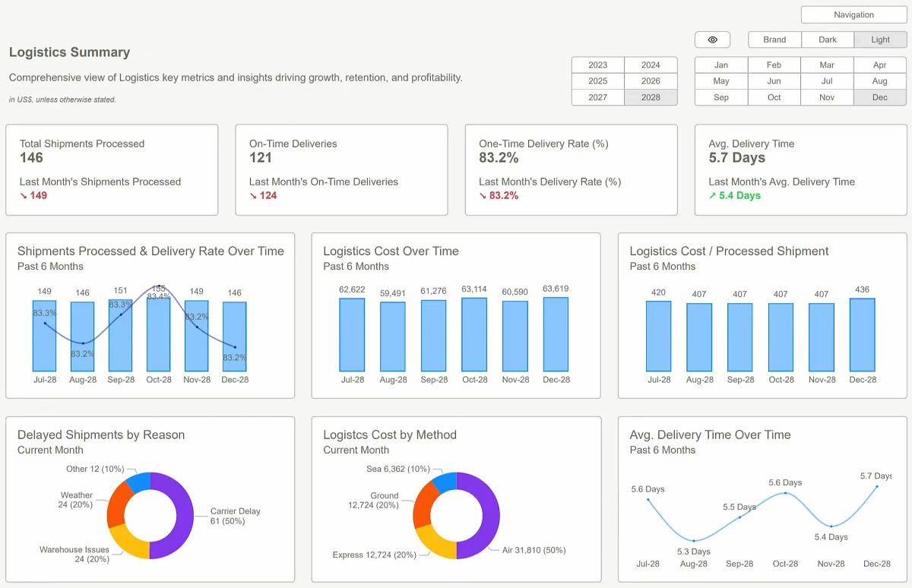Choose year 2028 filter
The image size is (912, 588).
coord(651,97)
